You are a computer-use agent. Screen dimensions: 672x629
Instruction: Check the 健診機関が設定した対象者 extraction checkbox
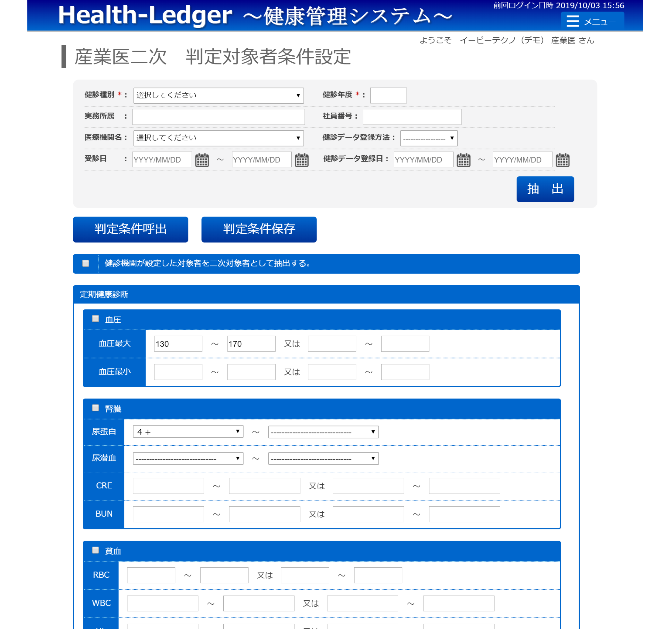point(86,263)
